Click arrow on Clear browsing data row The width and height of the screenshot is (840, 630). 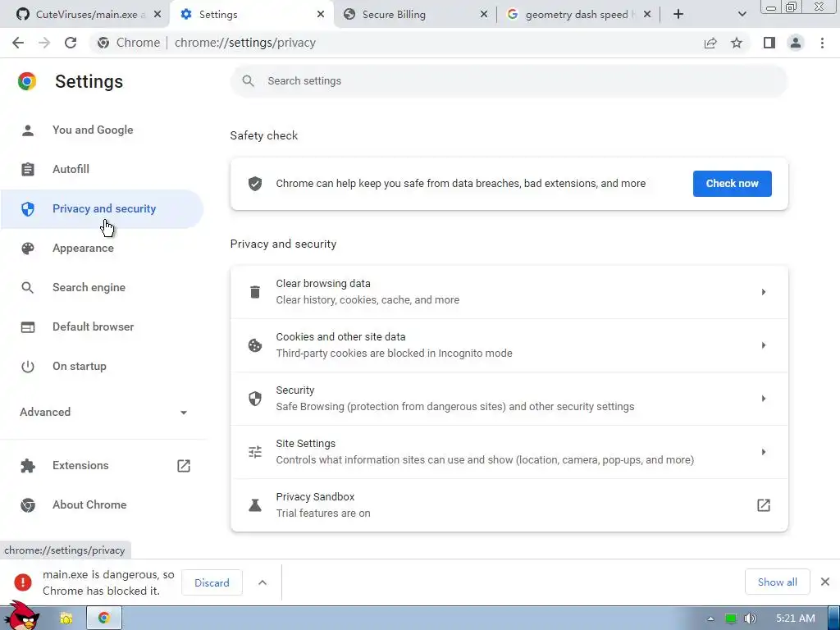[x=764, y=292]
